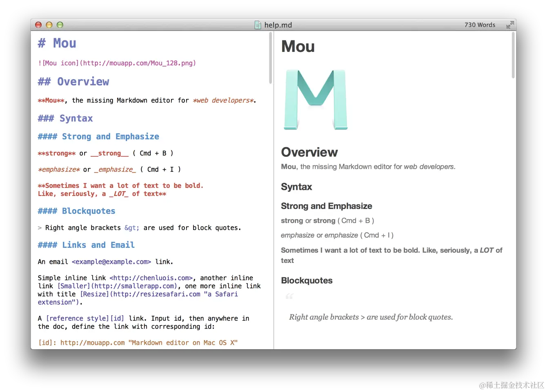Click <example@example.com> in the editor
This screenshot has width=547, height=392.
coord(111,262)
